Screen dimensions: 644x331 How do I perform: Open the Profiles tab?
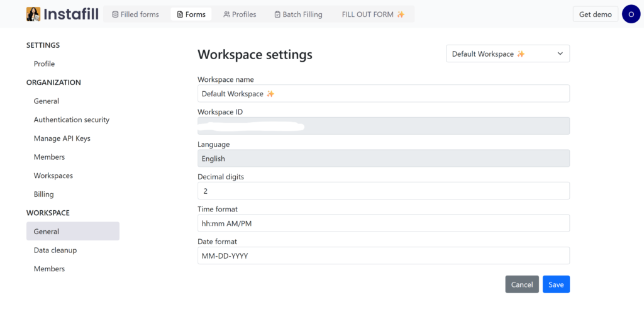[x=240, y=14]
